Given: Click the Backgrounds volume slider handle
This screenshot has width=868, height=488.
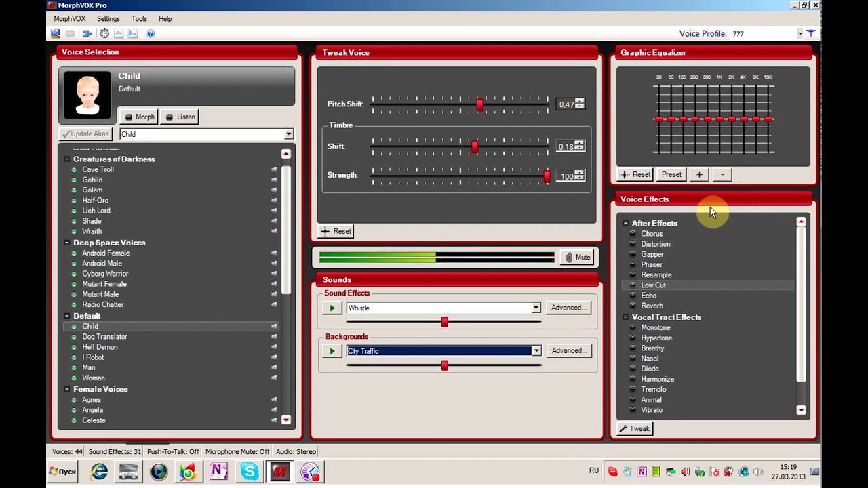Looking at the screenshot, I should click(x=444, y=365).
